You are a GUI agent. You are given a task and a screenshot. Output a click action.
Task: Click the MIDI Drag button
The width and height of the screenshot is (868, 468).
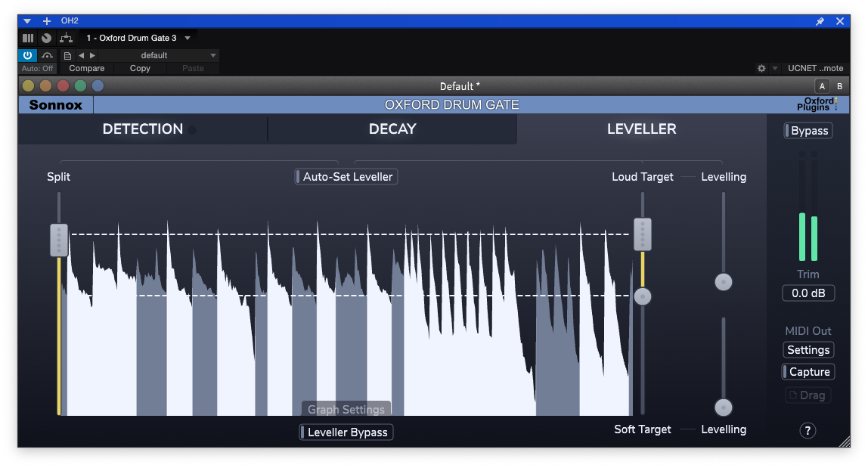click(x=808, y=395)
